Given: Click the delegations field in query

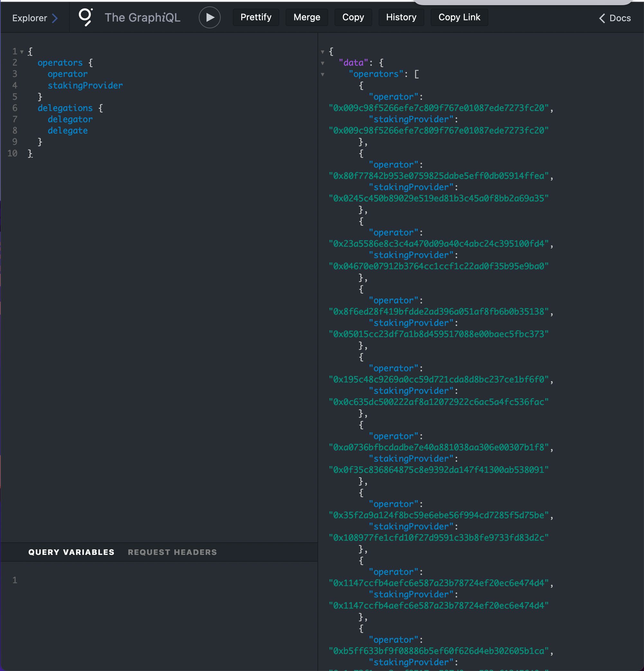Looking at the screenshot, I should click(65, 108).
